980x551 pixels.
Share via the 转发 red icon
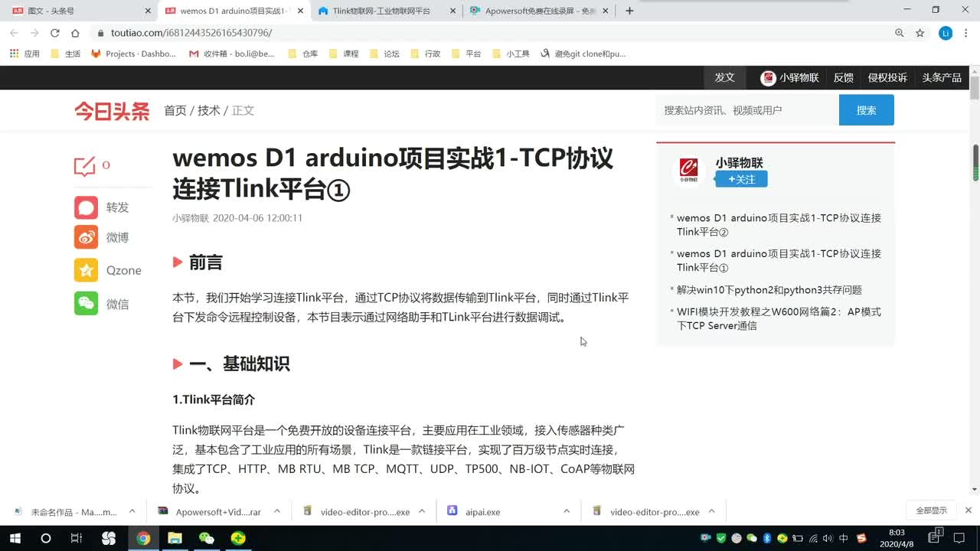[x=86, y=207]
